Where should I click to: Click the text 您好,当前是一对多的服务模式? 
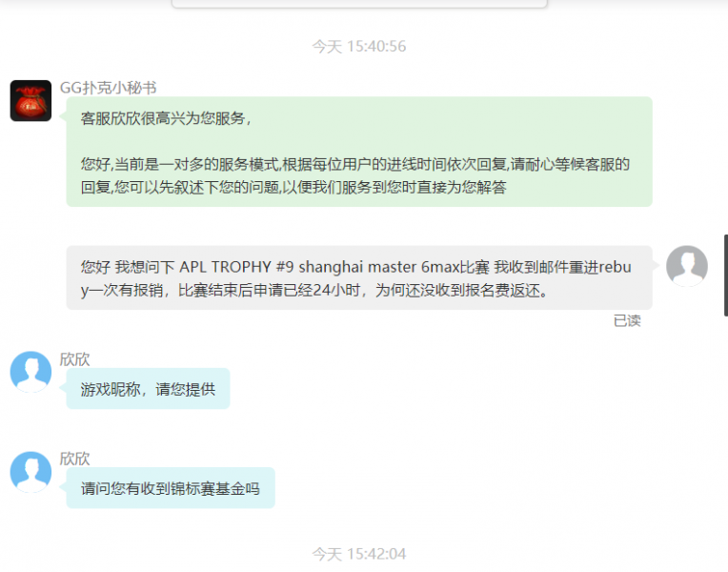point(180,165)
